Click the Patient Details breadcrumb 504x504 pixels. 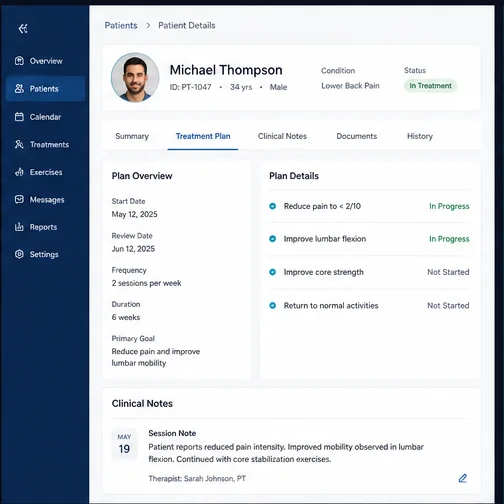[x=187, y=25]
